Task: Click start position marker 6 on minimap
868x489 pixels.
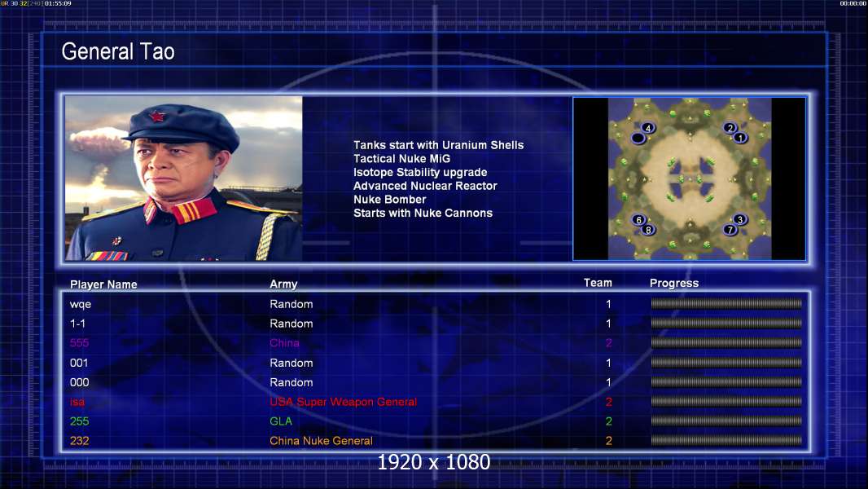Action: click(639, 220)
